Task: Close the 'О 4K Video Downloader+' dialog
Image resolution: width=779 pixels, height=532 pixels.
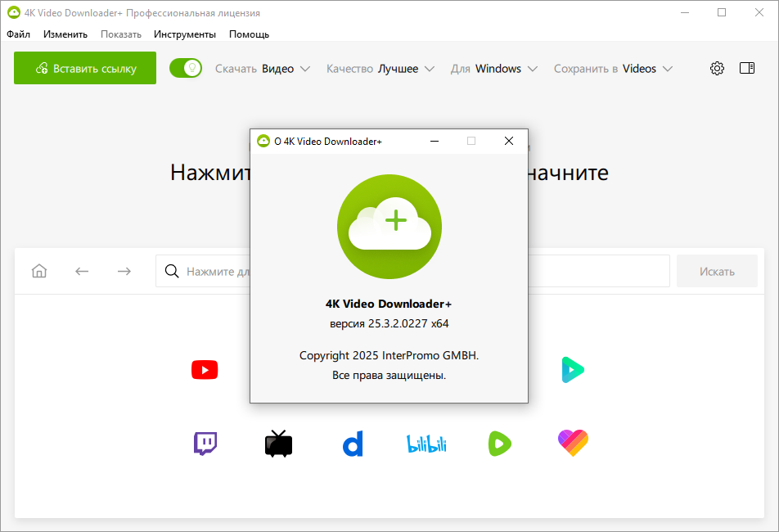Action: (509, 141)
